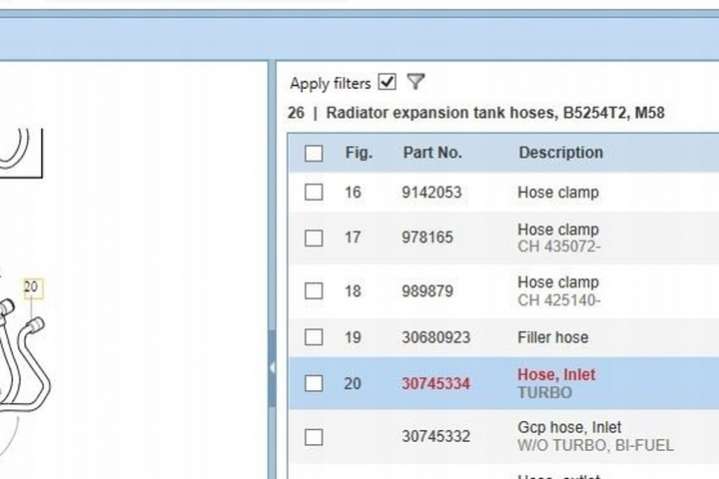
Task: Sort by the Part No. column header
Action: point(432,153)
